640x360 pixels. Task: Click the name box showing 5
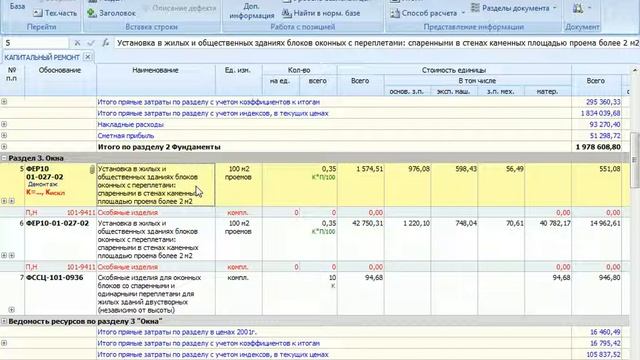36,43
